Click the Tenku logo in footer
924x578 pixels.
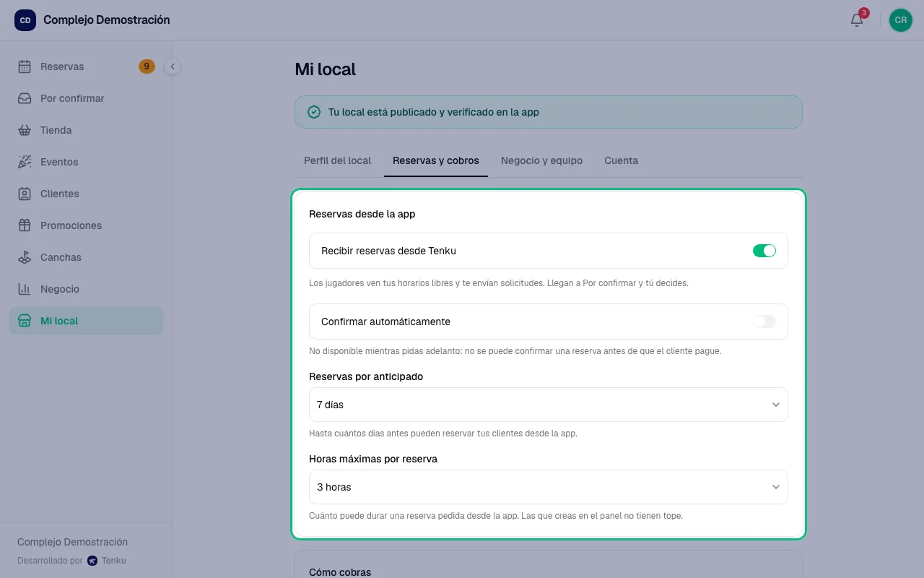pos(92,561)
